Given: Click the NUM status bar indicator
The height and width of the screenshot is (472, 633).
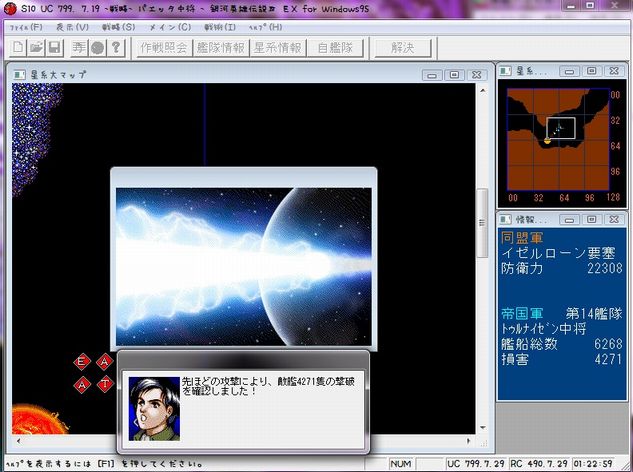Looking at the screenshot, I should click(401, 464).
